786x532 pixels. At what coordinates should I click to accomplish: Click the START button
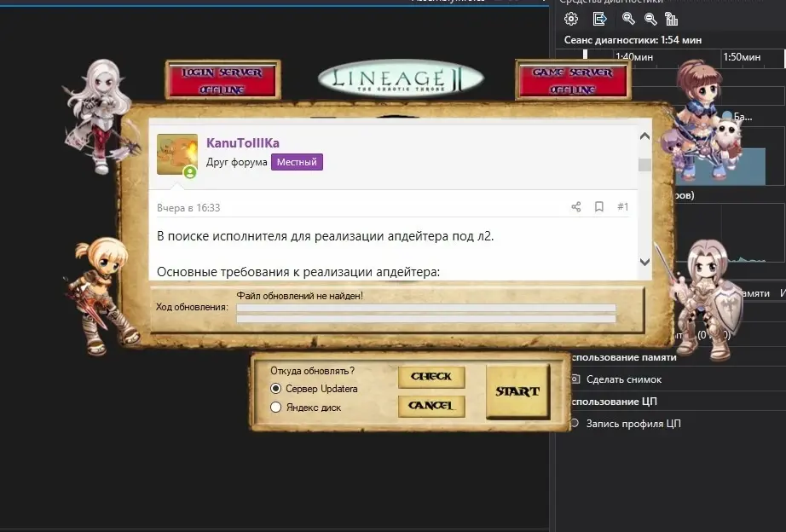coord(517,391)
